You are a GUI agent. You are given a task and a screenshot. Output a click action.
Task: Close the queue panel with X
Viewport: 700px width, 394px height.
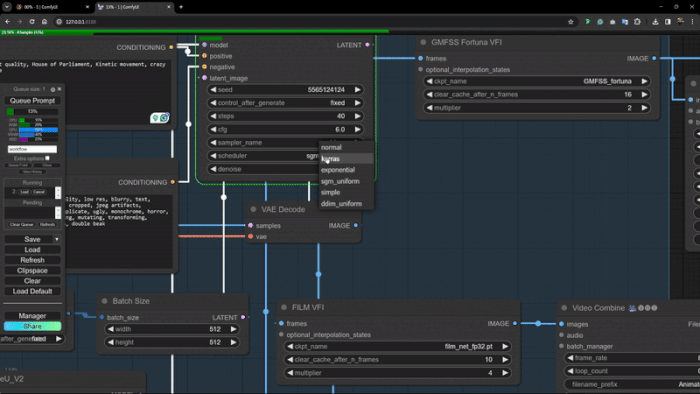(59, 89)
